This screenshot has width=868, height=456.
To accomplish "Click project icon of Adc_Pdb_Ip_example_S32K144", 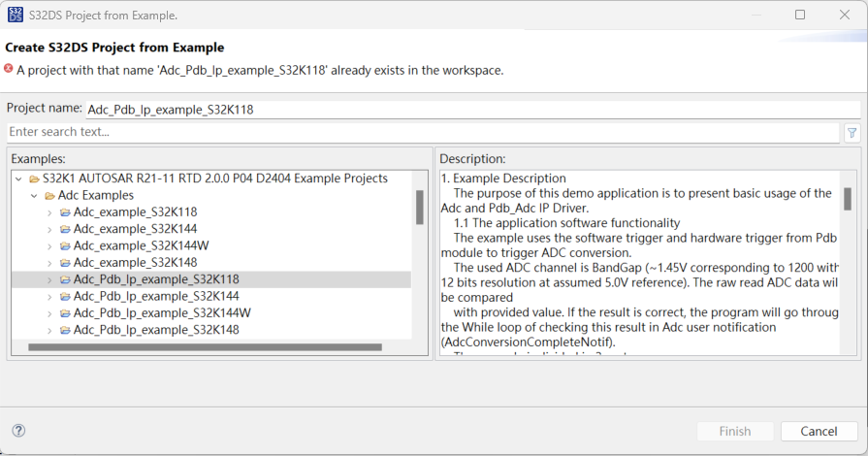I will tap(65, 297).
